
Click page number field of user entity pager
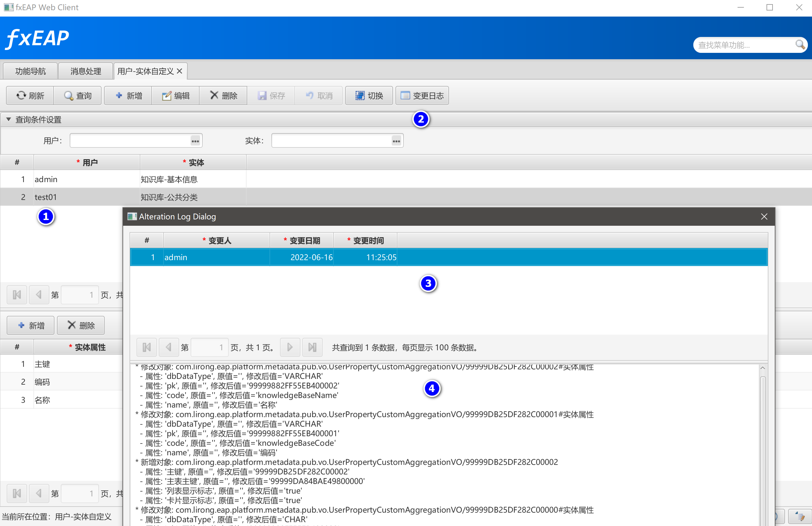tap(80, 295)
